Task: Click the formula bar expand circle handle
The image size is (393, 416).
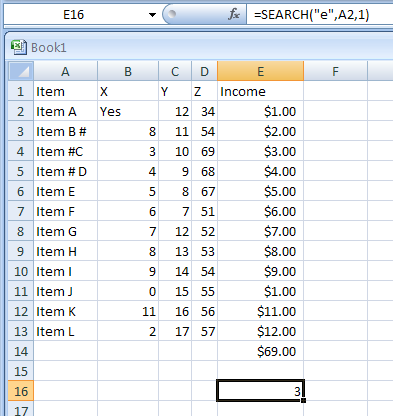Action: pos(172,14)
